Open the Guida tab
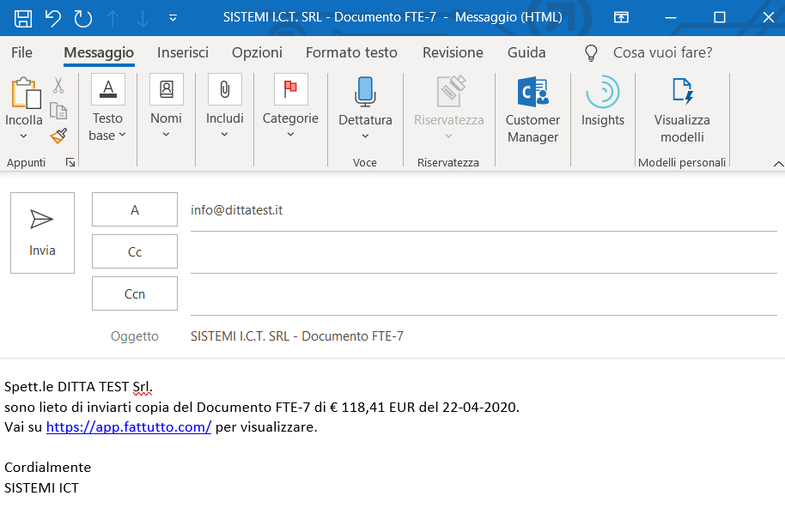This screenshot has height=532, width=785. coord(526,52)
